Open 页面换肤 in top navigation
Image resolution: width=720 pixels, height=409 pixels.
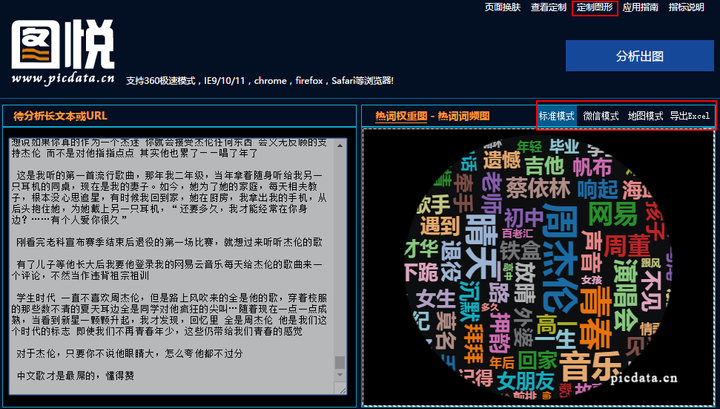(x=502, y=7)
